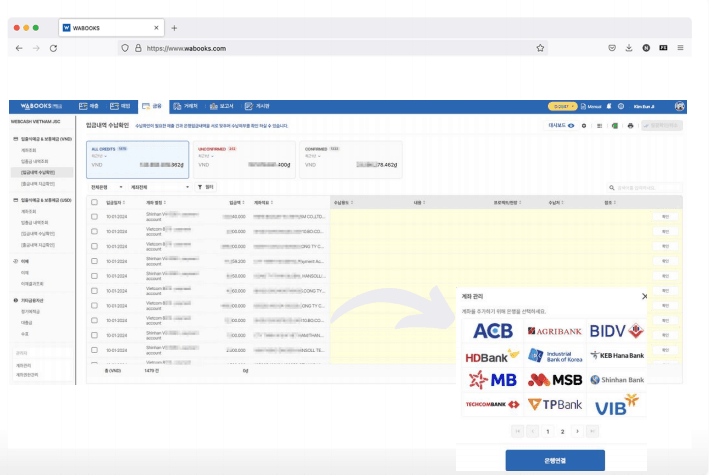Choose Shinhan Bank logo

coord(617,380)
